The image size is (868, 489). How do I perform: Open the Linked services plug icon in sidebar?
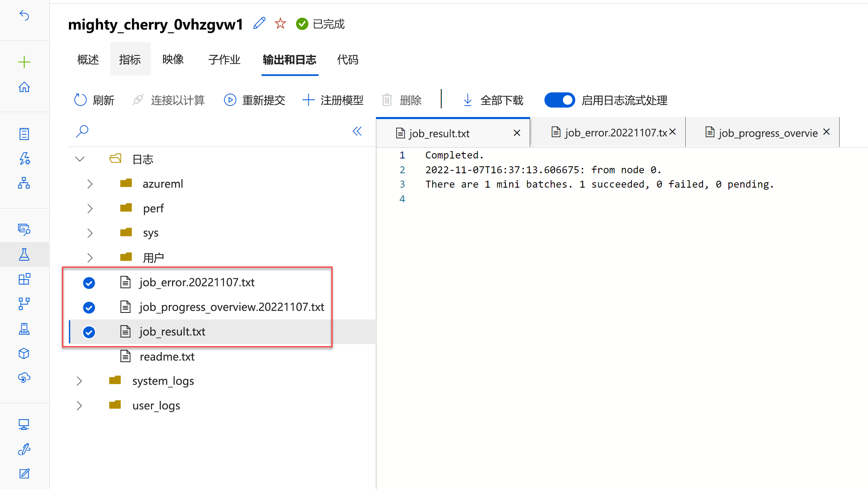24,449
